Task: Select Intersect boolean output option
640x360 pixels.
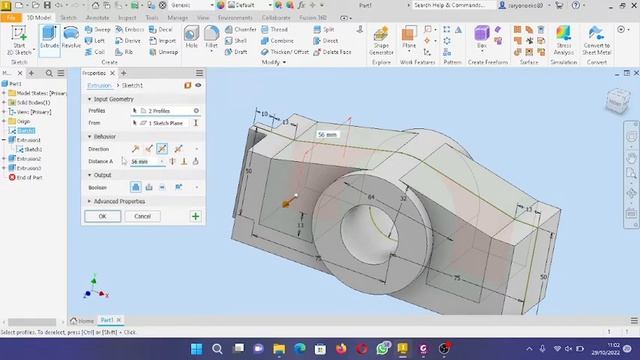Action: pyautogui.click(x=162, y=187)
